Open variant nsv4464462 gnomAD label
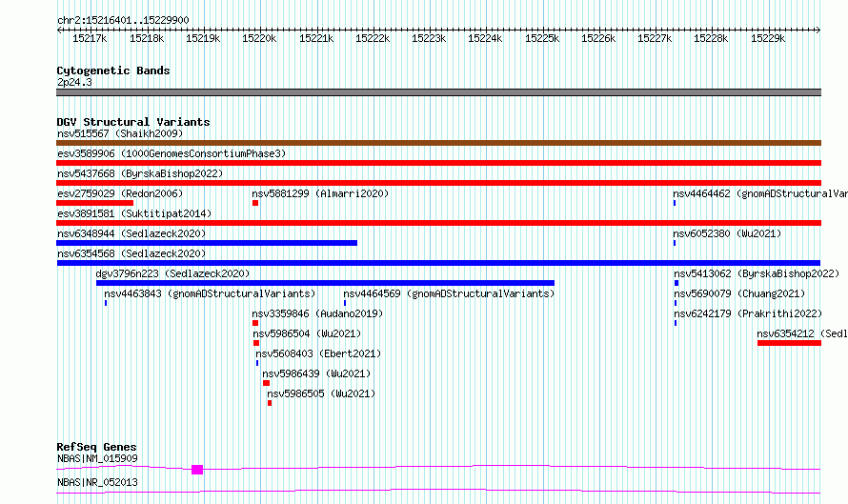This screenshot has width=848, height=504. (x=759, y=193)
